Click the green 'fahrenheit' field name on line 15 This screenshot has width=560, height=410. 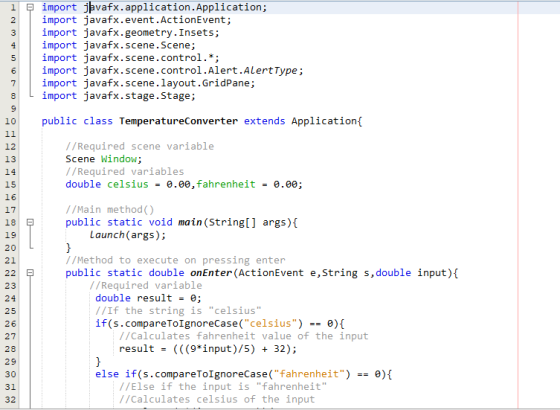click(226, 184)
